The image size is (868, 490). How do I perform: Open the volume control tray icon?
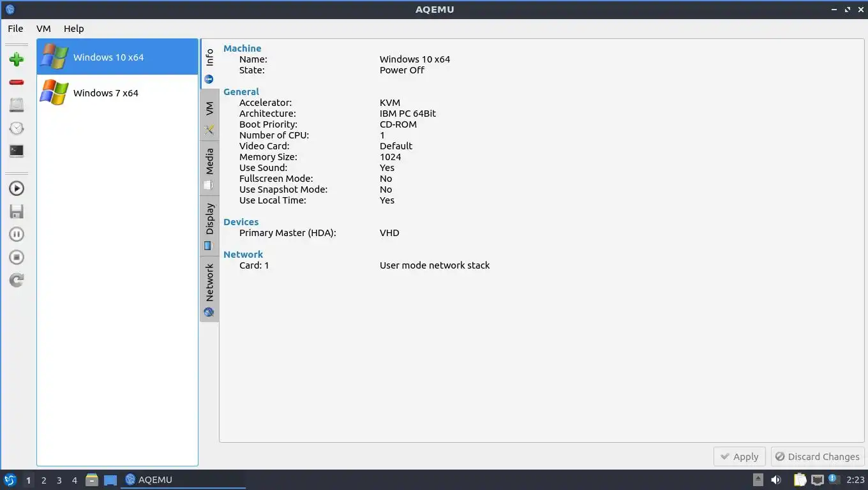click(776, 480)
